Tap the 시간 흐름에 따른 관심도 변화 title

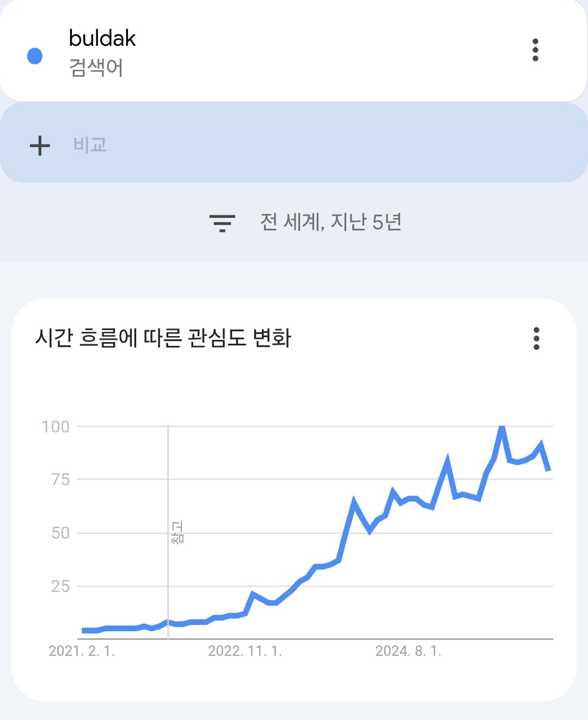[x=163, y=338]
